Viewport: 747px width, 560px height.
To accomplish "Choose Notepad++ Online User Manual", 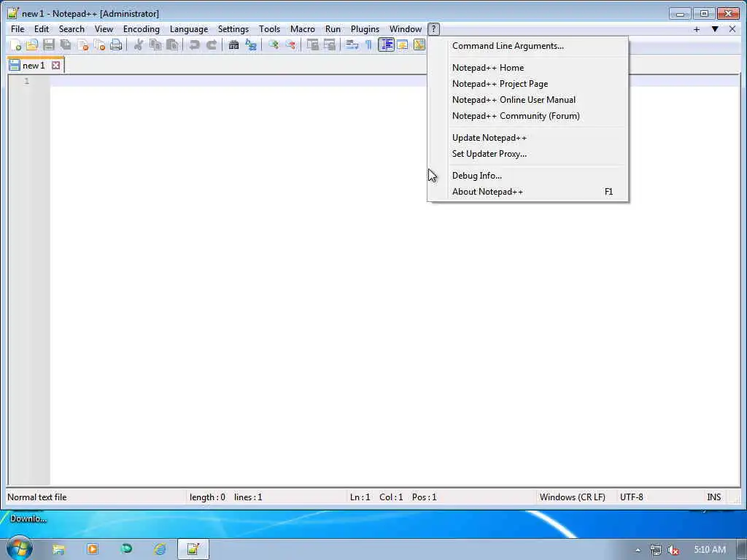I will 528,100.
